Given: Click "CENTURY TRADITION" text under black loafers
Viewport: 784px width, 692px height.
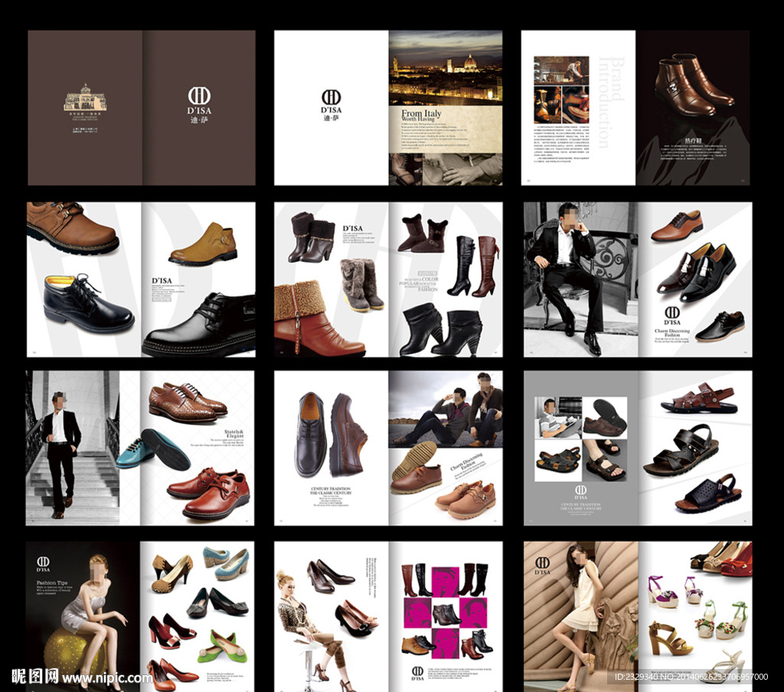Looking at the screenshot, I should point(331,489).
